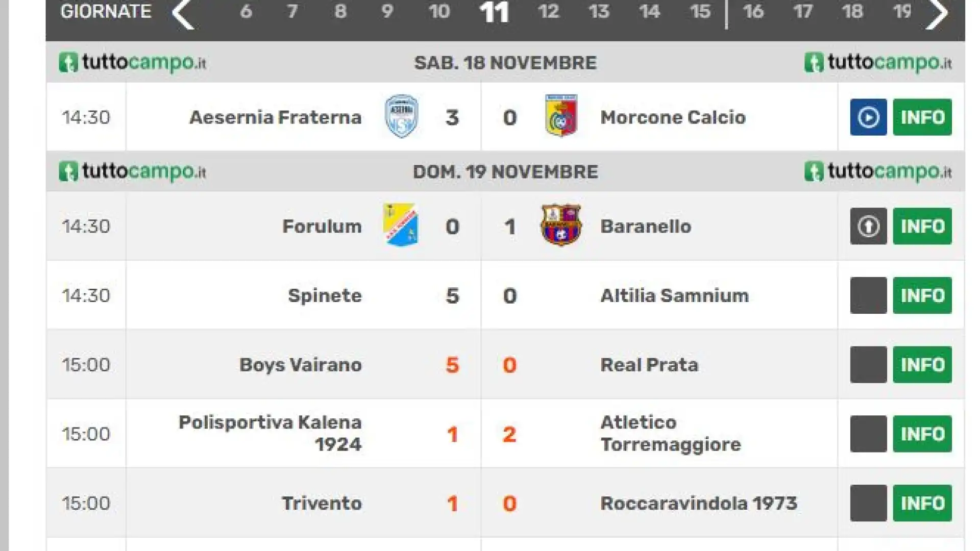Go to previous giornate with left arrow
The width and height of the screenshot is (980, 551).
183,13
